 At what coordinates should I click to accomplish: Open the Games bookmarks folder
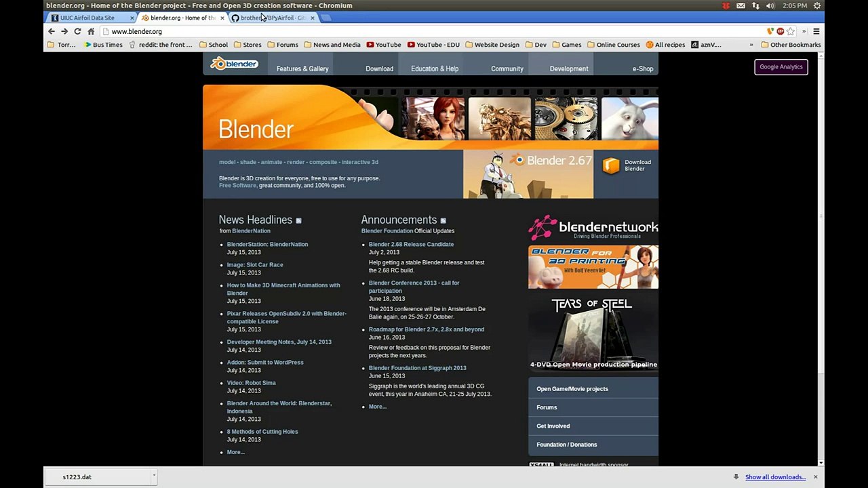click(567, 45)
